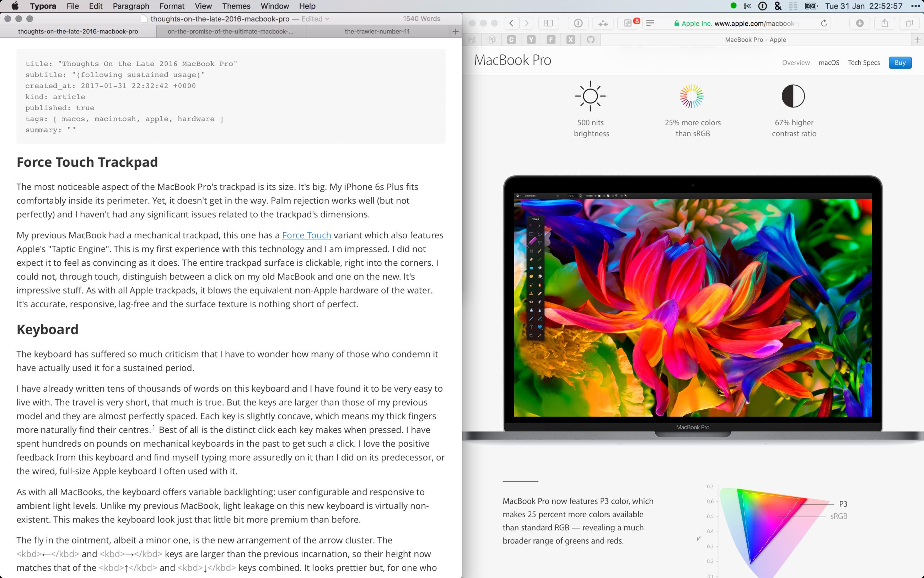Open the Tech Specs link
The width and height of the screenshot is (924, 578).
point(864,63)
